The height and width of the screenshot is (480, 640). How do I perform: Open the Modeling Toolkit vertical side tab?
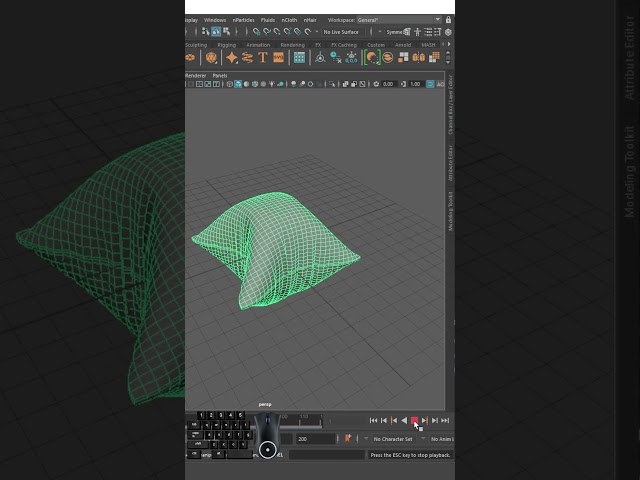tap(451, 211)
